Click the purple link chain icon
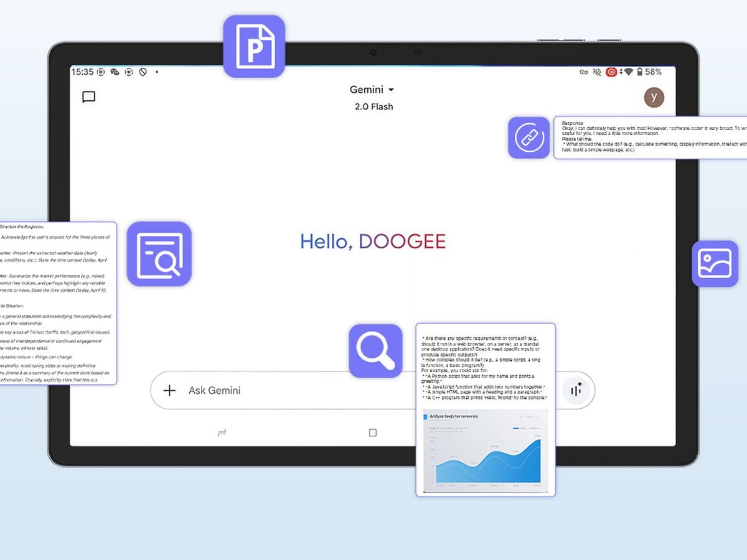This screenshot has height=560, width=747. pos(529,138)
